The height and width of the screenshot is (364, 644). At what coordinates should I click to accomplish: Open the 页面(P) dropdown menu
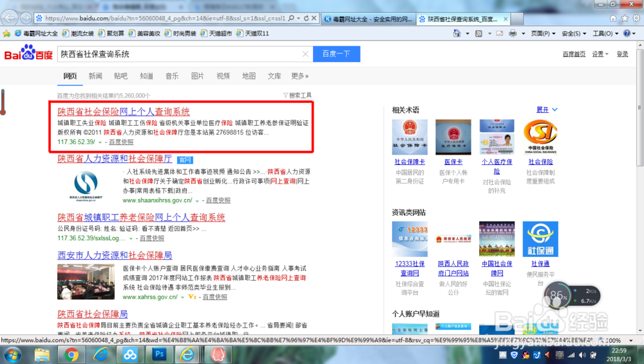[543, 34]
